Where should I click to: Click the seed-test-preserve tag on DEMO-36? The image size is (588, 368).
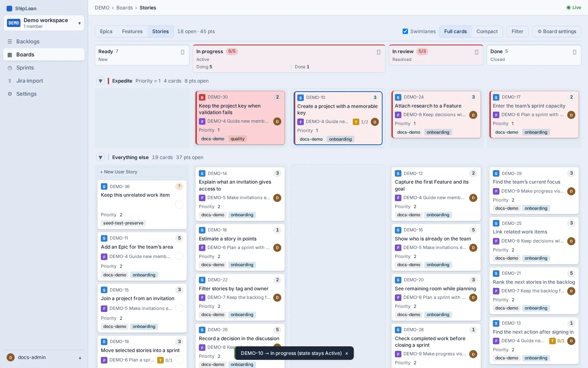[123, 223]
